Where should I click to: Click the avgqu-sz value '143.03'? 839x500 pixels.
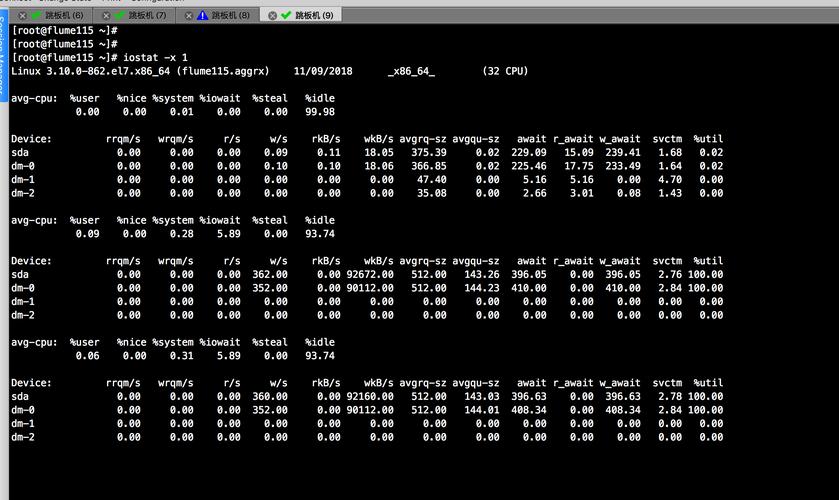coord(482,396)
